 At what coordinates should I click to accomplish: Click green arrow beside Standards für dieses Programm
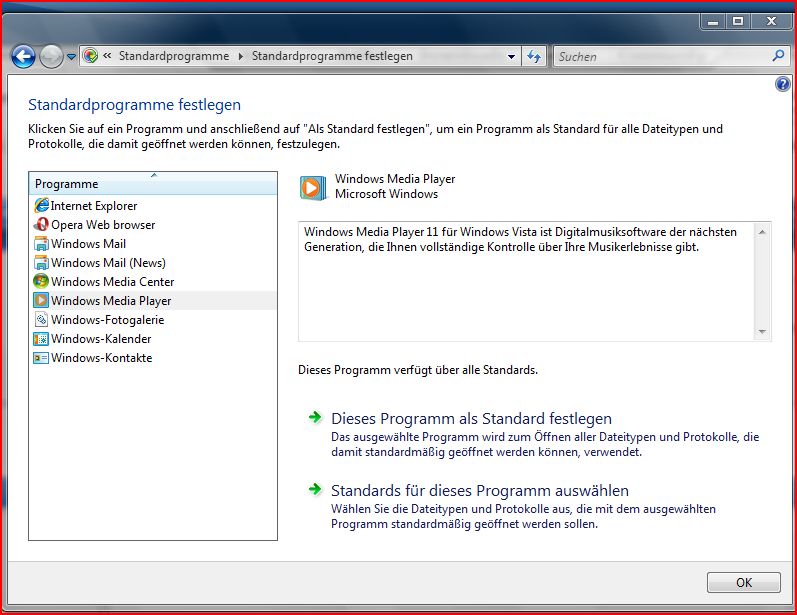pyautogui.click(x=315, y=489)
